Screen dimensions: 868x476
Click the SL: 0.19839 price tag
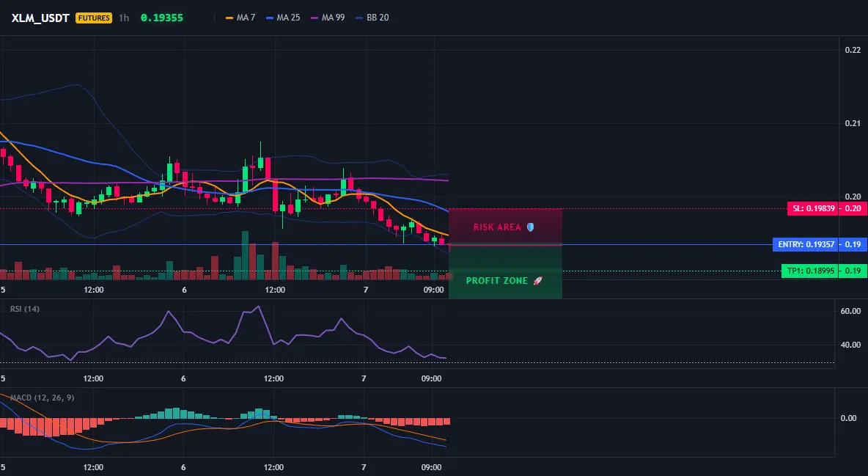click(812, 208)
